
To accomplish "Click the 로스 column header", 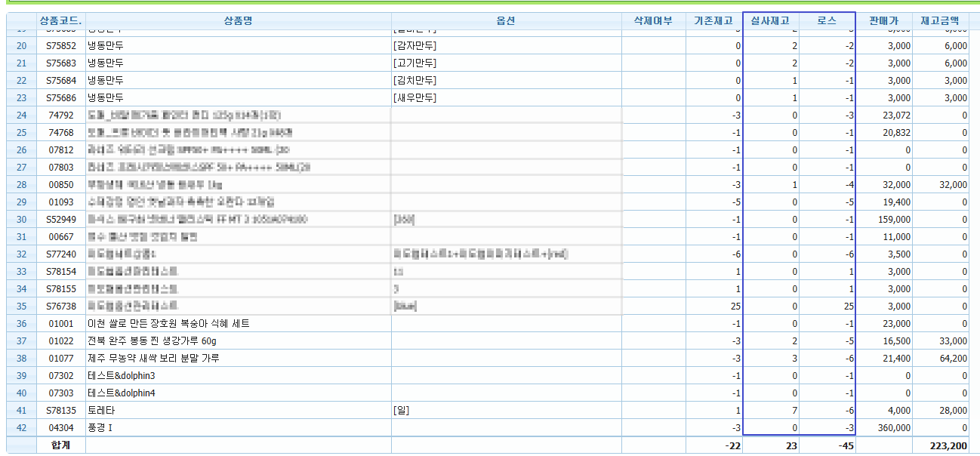I will click(827, 21).
